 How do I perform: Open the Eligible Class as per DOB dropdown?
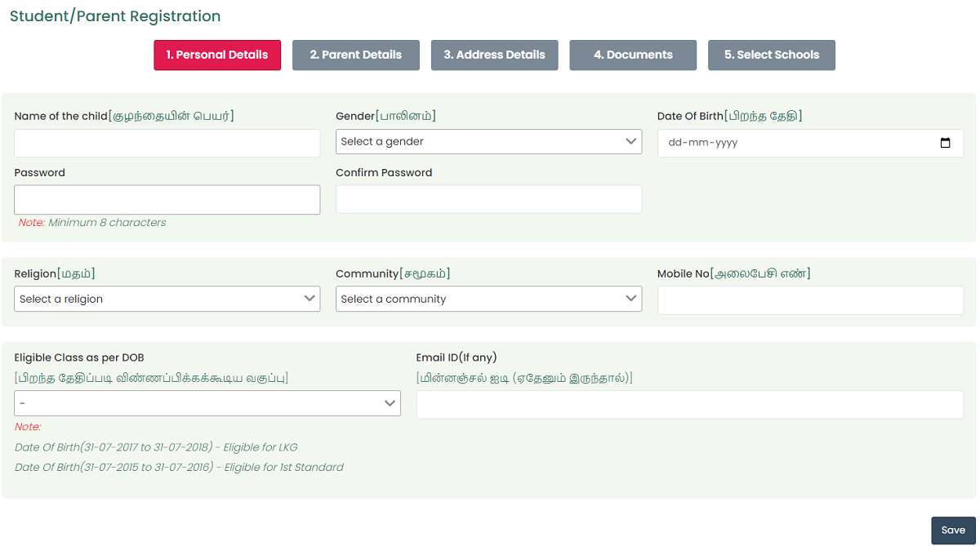coord(207,403)
